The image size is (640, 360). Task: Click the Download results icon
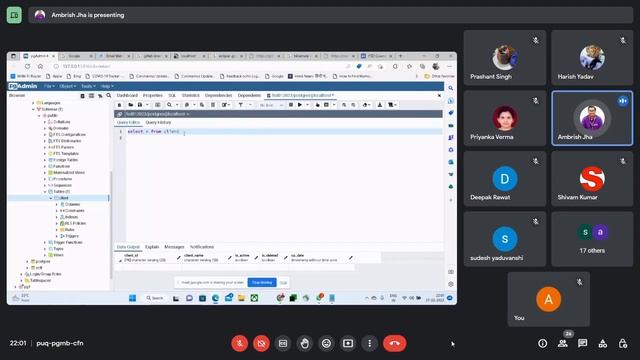[380, 105]
